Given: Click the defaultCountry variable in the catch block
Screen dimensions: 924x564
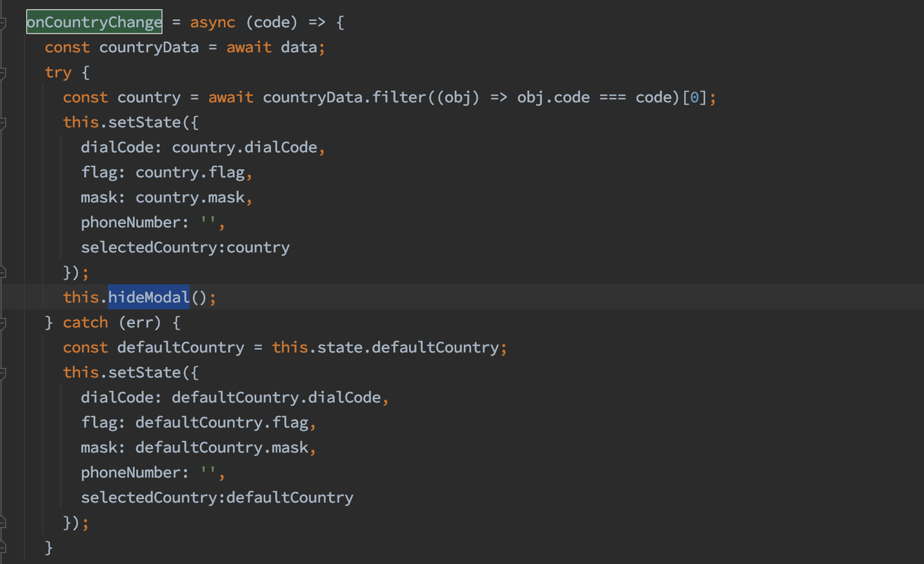Looking at the screenshot, I should (x=180, y=347).
